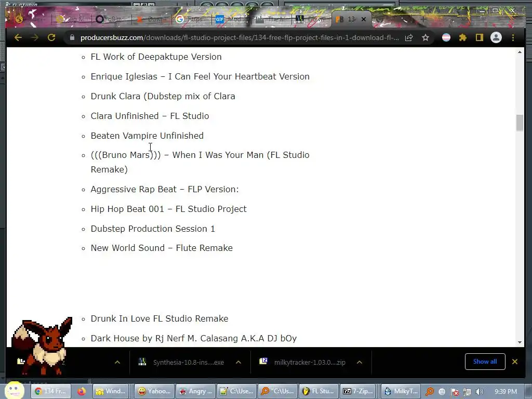Screen dimensions: 532x399
Task: Expand options for the first downloaded file
Action: point(117,362)
